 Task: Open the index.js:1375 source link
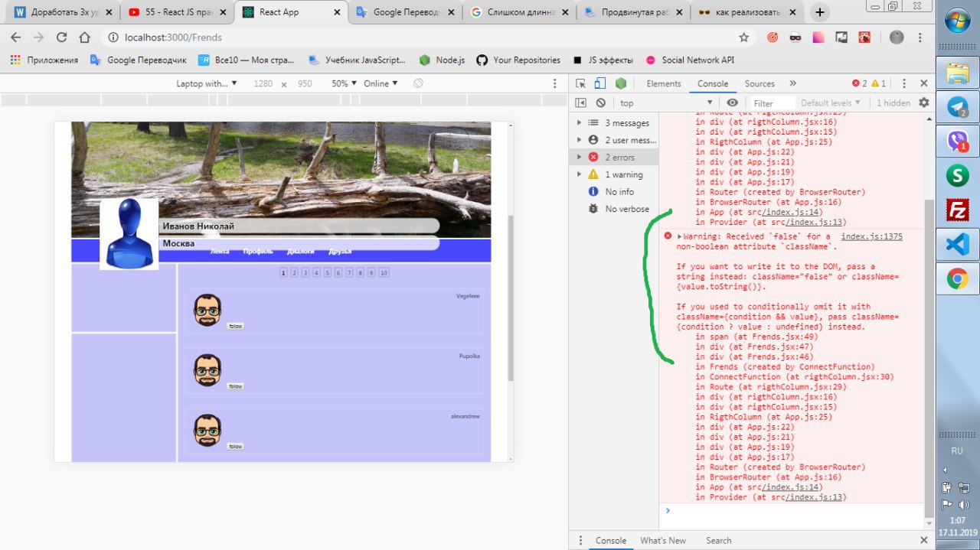point(871,237)
